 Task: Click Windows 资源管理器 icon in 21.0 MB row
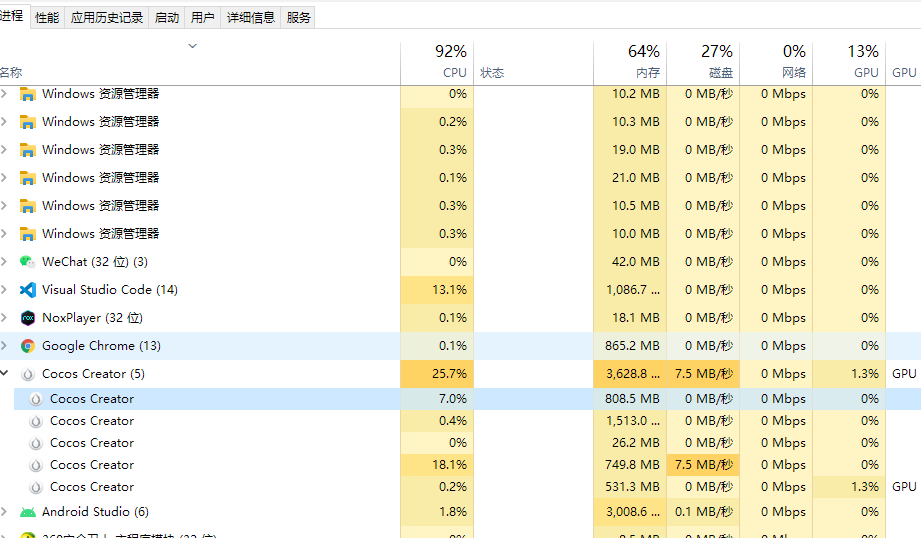pos(28,177)
